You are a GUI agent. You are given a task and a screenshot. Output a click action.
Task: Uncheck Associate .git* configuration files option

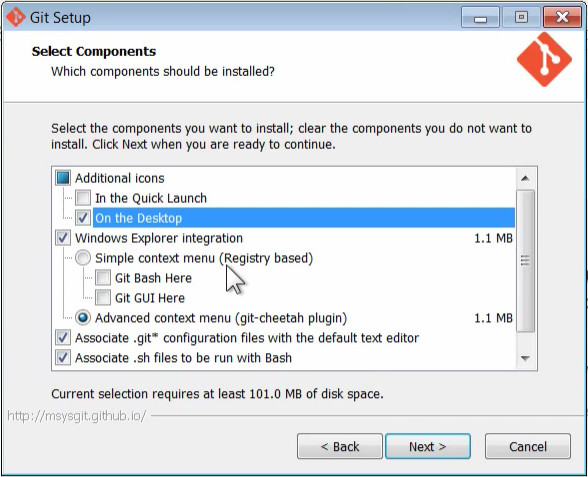(63, 338)
